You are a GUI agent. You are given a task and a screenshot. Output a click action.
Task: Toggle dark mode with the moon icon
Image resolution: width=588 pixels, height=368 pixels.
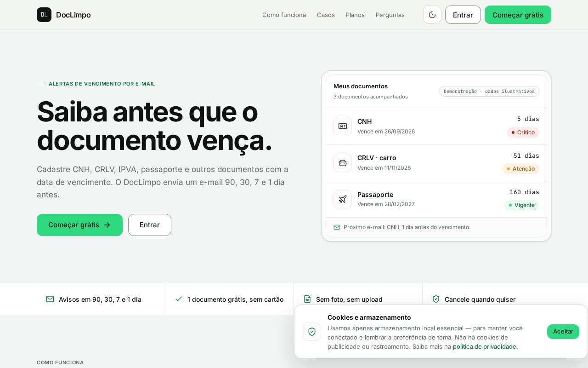coord(432,15)
